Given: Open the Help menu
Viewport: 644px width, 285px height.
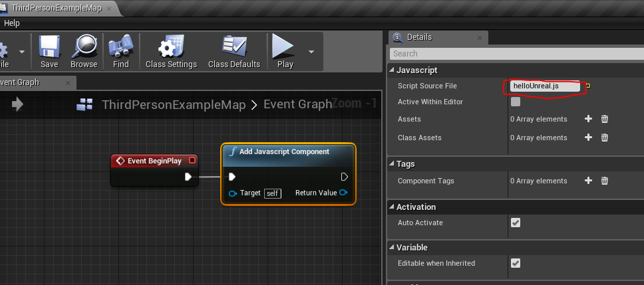Looking at the screenshot, I should click(11, 23).
